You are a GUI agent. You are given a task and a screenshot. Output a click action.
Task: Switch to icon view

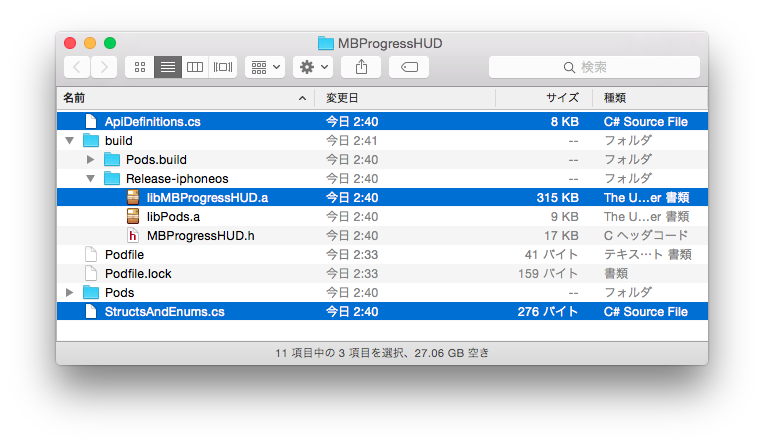coord(140,67)
